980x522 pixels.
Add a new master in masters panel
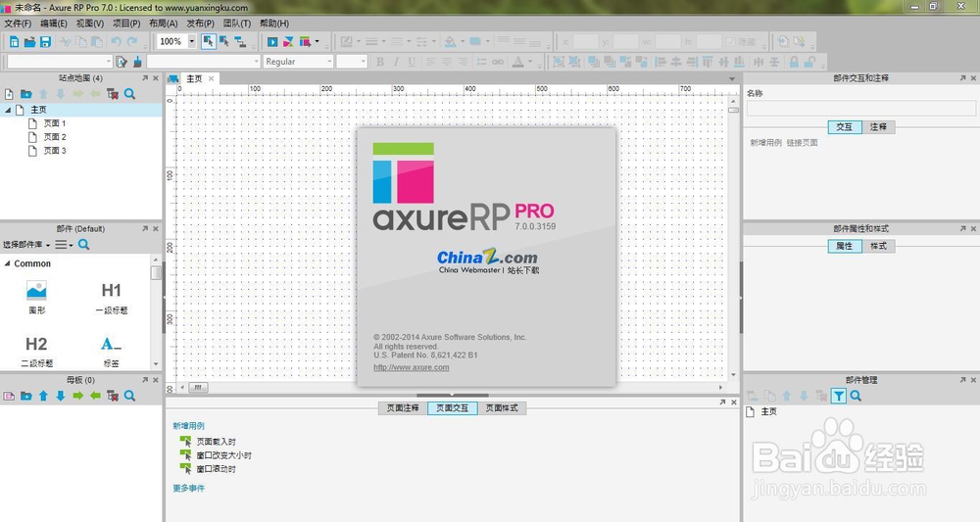pos(9,396)
